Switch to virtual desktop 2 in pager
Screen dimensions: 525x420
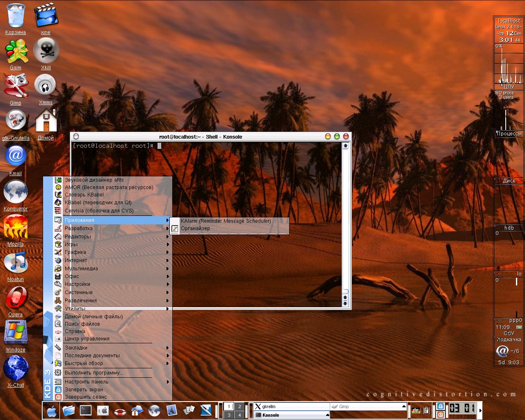click(240, 406)
